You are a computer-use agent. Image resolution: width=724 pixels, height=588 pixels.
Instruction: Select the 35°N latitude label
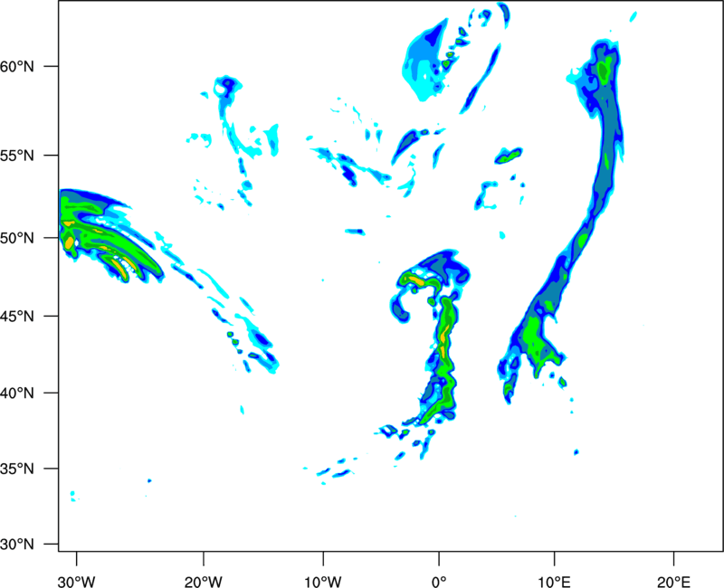(17, 469)
